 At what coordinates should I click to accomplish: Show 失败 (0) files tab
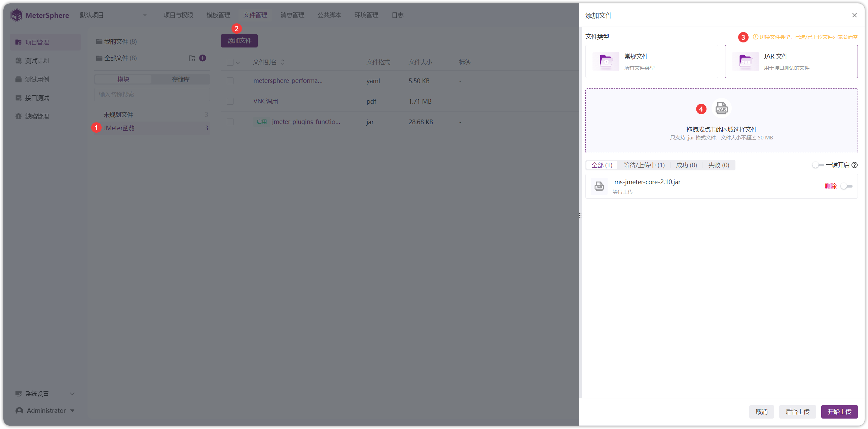point(718,165)
